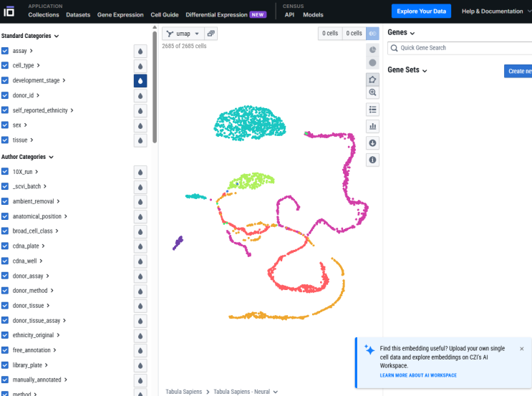Open the bar chart histogram icon

372,126
